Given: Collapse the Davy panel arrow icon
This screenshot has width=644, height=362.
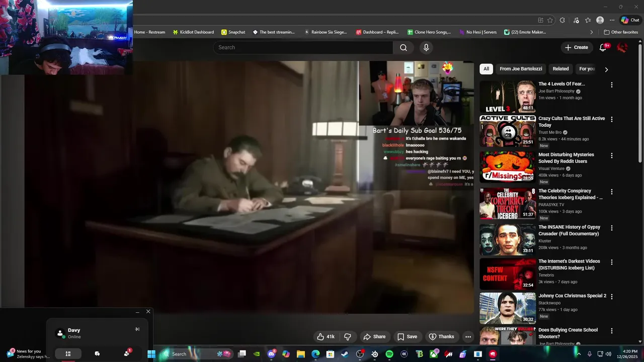Looking at the screenshot, I should click(137, 329).
